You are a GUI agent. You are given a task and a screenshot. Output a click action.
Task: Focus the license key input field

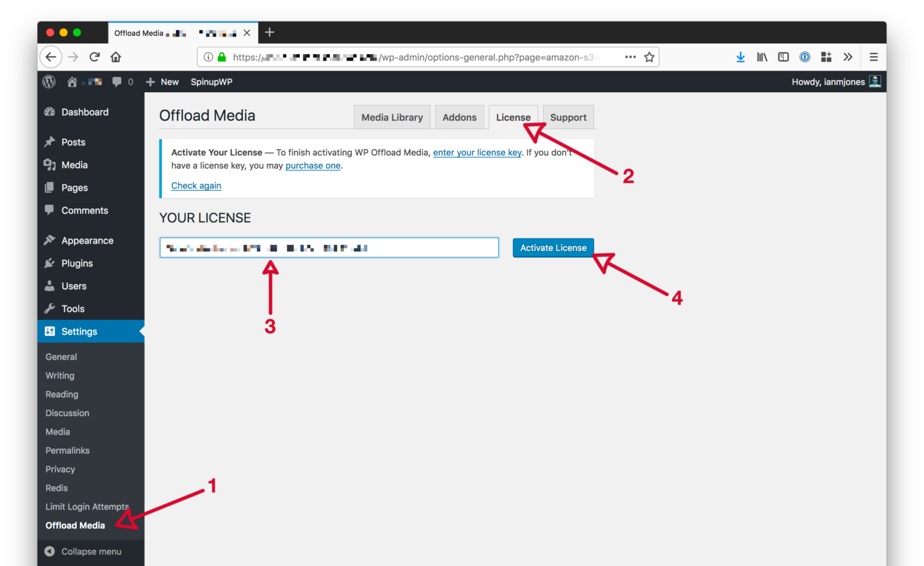329,248
